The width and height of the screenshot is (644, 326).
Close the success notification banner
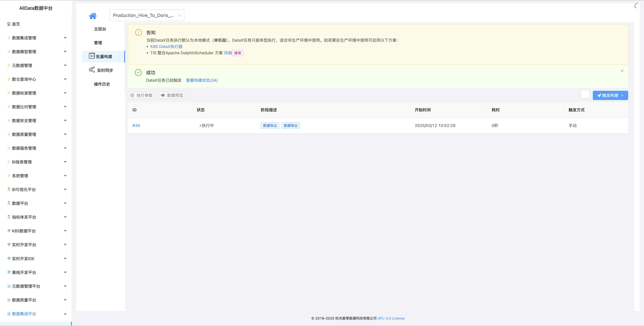coord(622,71)
